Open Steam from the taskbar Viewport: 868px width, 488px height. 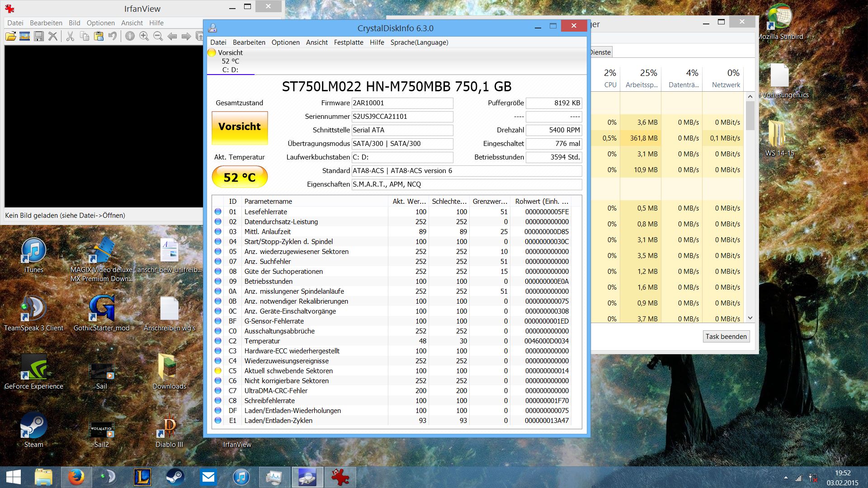pos(175,477)
